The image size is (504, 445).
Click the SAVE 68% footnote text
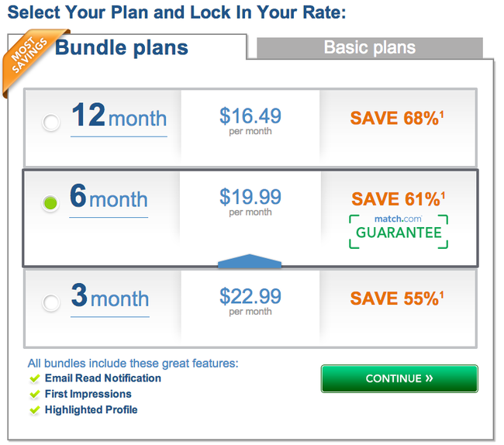click(x=397, y=118)
